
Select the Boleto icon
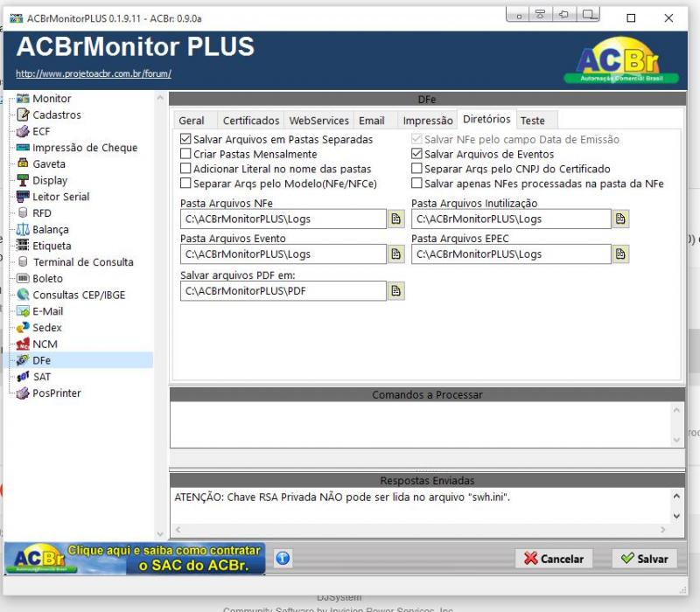point(23,278)
